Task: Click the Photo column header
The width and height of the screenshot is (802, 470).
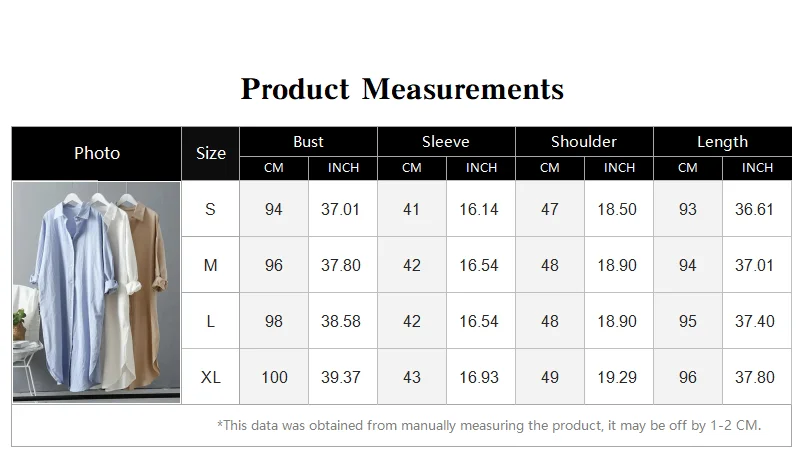Action: click(97, 153)
